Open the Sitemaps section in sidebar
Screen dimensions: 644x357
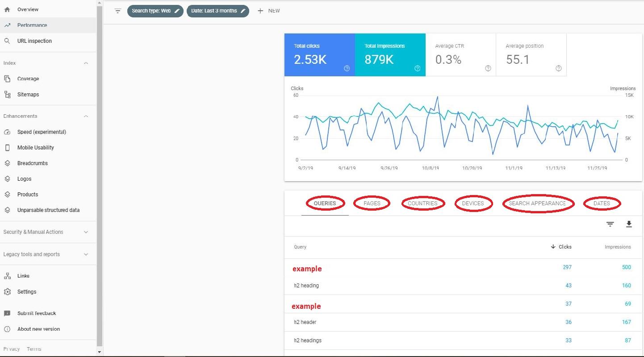(x=28, y=95)
